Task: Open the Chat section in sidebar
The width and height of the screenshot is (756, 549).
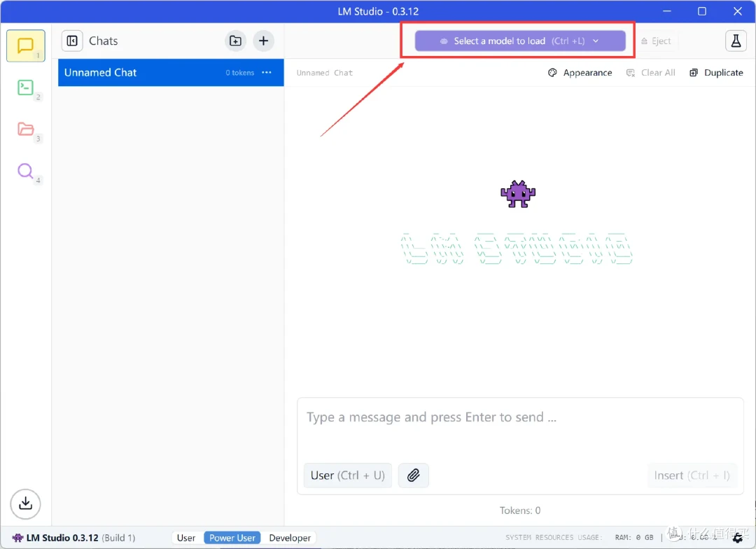Action: tap(26, 46)
